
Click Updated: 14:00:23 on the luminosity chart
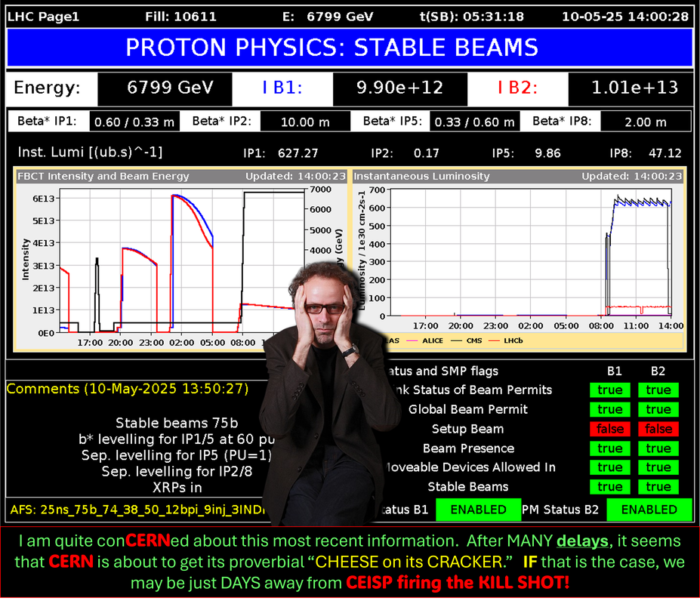tap(632, 176)
